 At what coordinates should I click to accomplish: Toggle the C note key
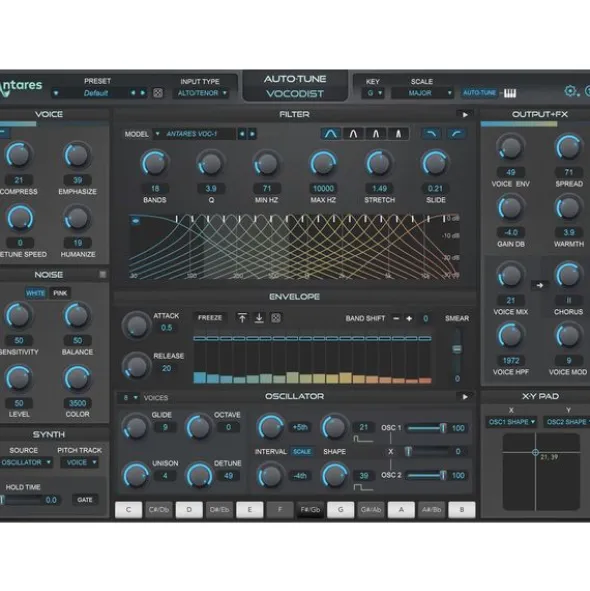pos(129,510)
